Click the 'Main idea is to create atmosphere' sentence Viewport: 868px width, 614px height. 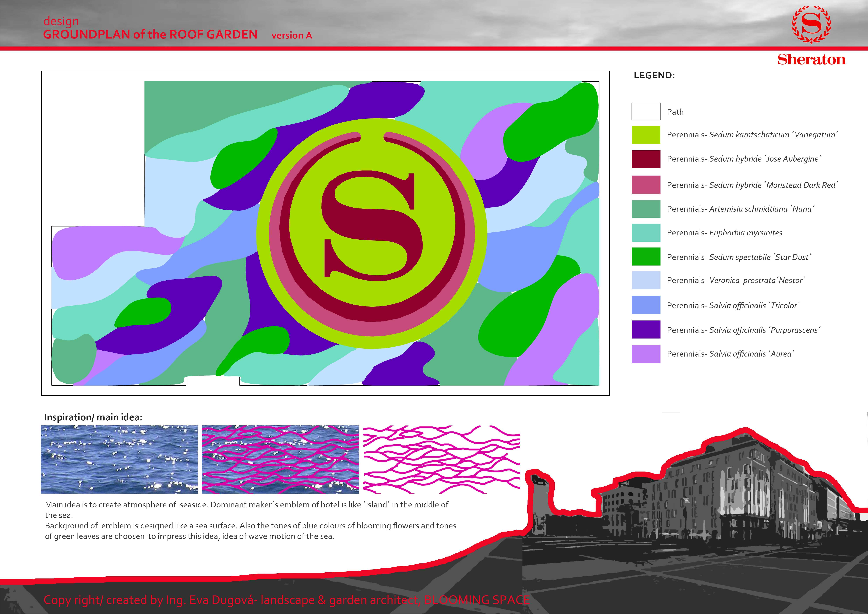click(247, 510)
